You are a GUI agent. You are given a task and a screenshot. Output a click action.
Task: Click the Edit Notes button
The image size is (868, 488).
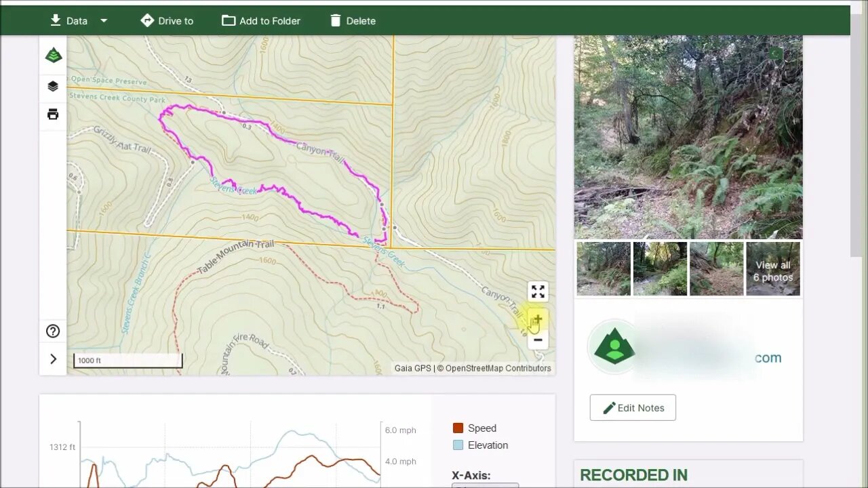click(633, 407)
